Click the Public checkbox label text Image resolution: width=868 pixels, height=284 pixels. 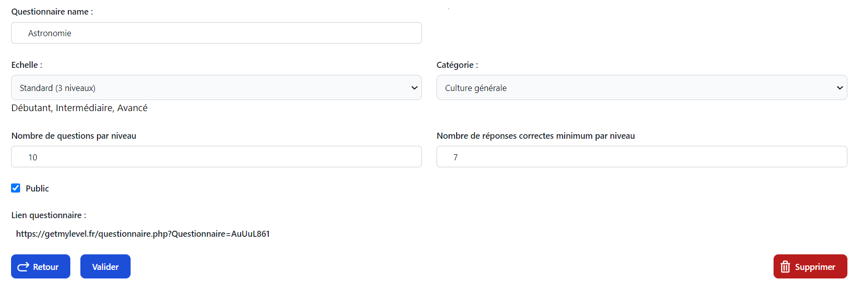37,188
